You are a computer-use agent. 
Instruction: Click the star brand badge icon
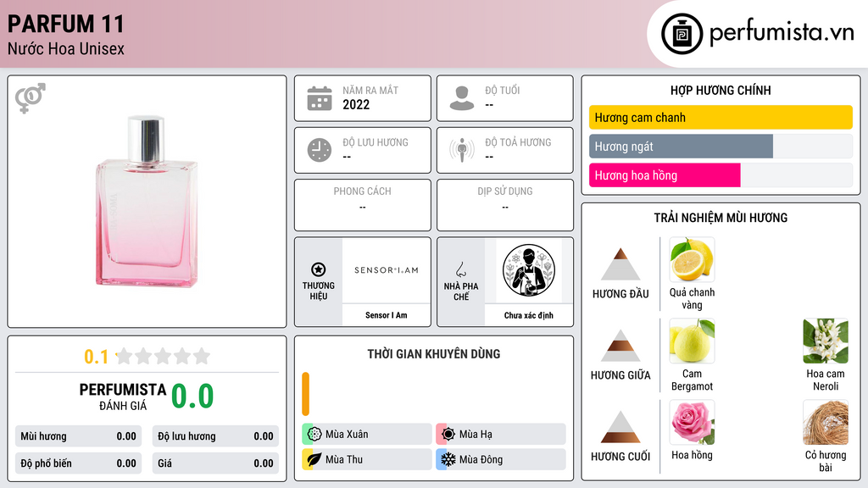(x=319, y=269)
